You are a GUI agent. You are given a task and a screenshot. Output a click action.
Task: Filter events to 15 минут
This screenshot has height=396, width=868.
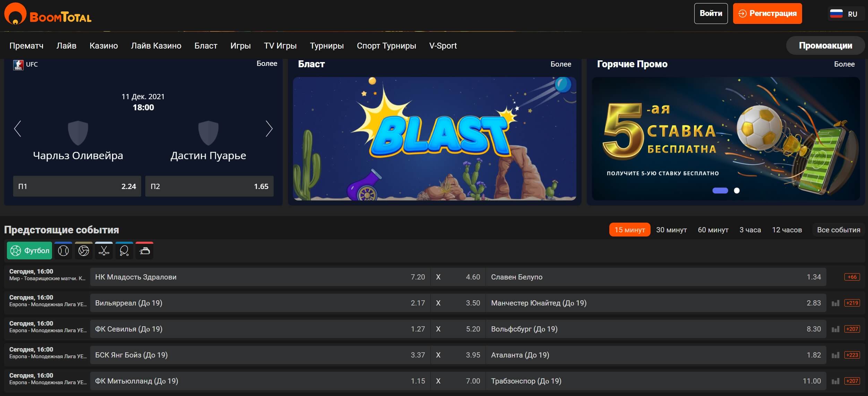click(x=630, y=230)
